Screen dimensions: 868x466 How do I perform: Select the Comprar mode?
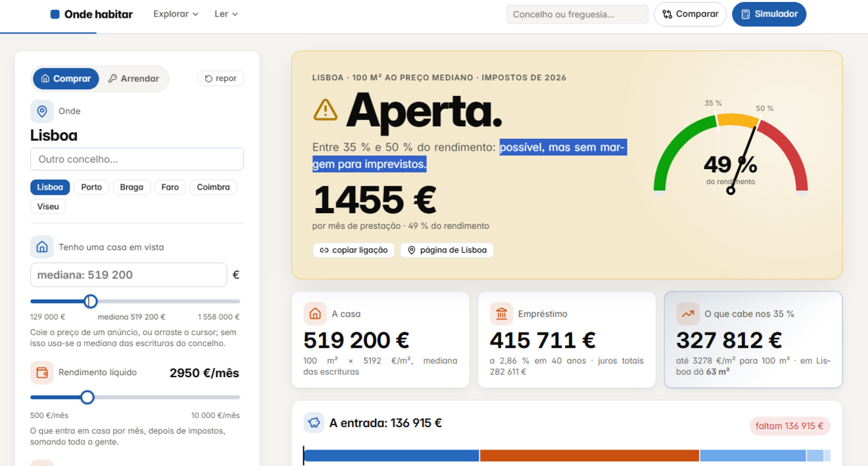point(66,78)
